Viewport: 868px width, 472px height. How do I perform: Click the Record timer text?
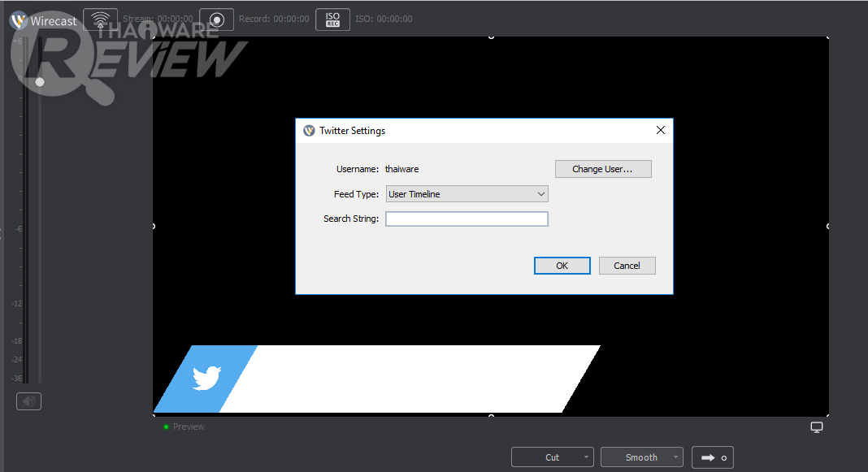coord(274,19)
